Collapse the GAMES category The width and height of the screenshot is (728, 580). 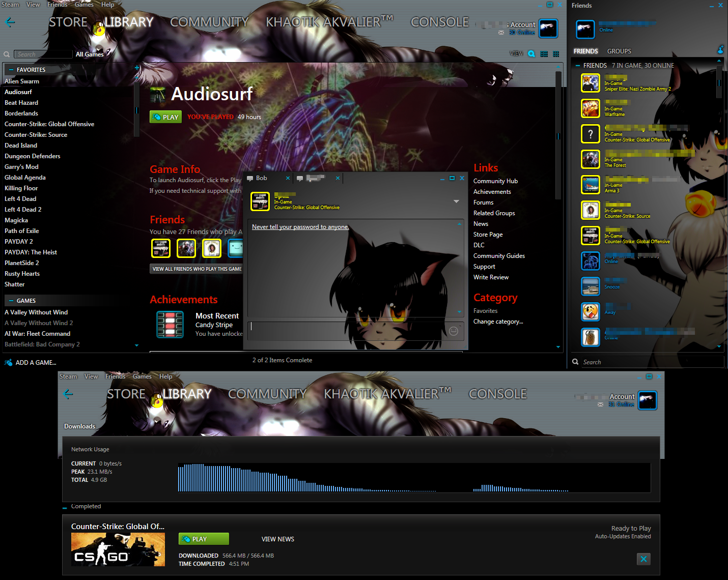click(x=11, y=301)
